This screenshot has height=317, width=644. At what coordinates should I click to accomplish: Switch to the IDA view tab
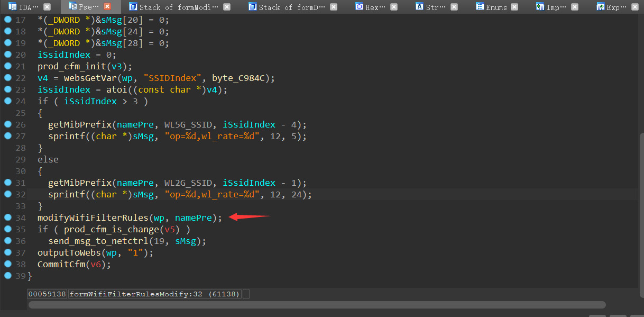(24, 7)
